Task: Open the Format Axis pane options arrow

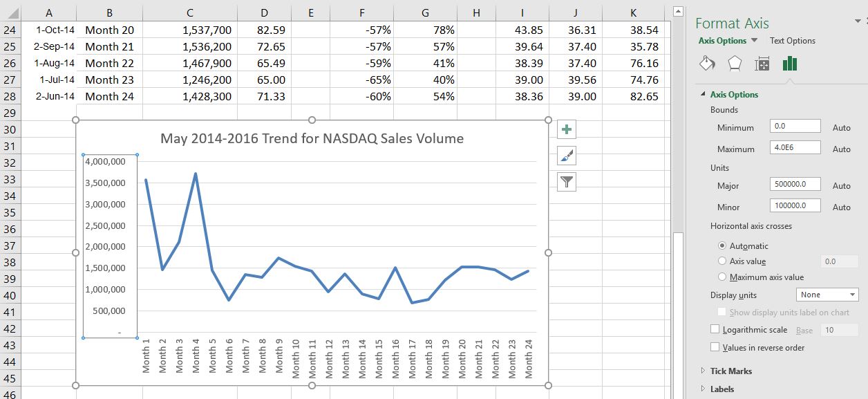Action: (x=858, y=22)
